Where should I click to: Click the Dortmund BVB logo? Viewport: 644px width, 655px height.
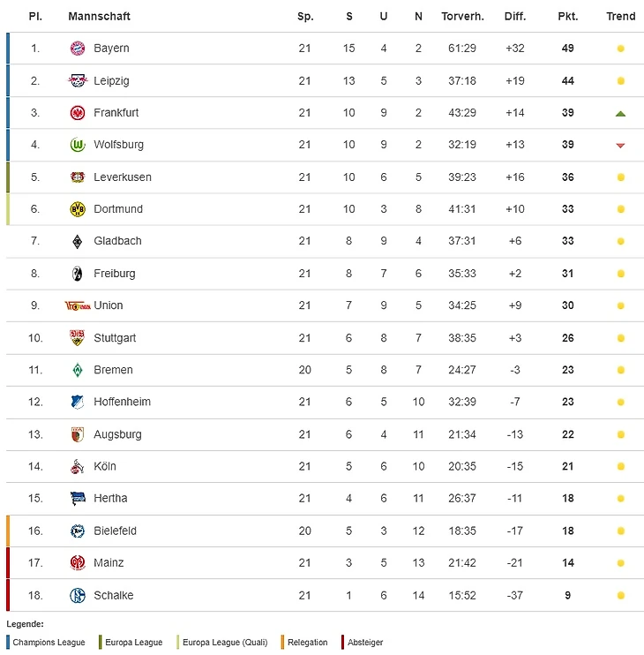[x=78, y=209]
